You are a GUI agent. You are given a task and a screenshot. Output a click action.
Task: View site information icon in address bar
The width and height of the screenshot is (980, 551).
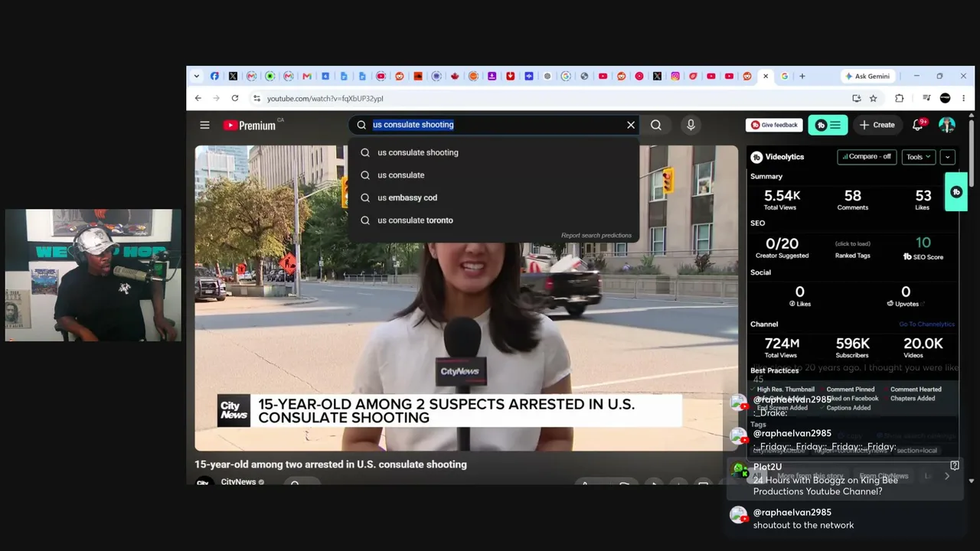[x=256, y=98]
